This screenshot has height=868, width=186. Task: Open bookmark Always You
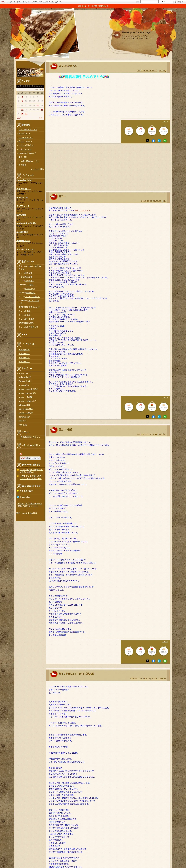(x=22, y=197)
